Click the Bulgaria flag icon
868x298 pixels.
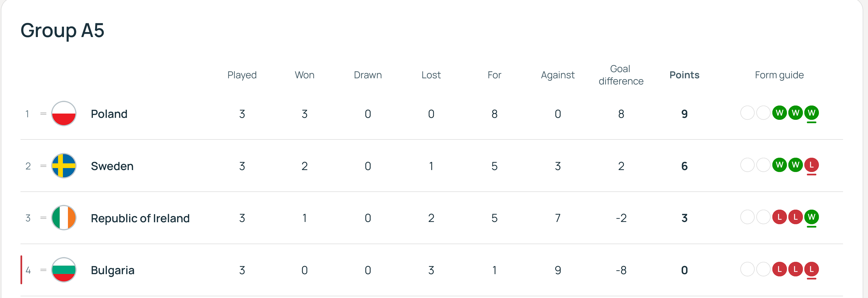click(64, 270)
